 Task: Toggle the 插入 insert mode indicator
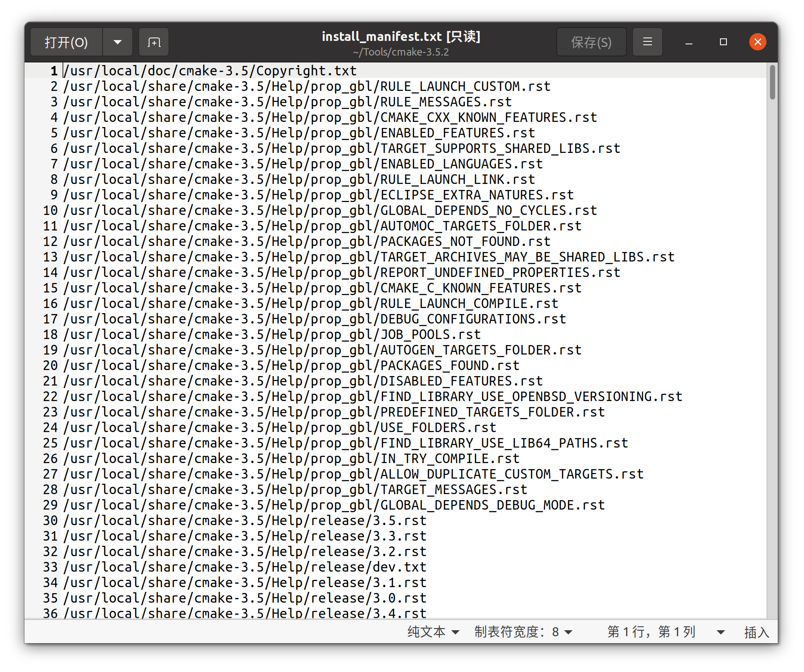tap(756, 632)
